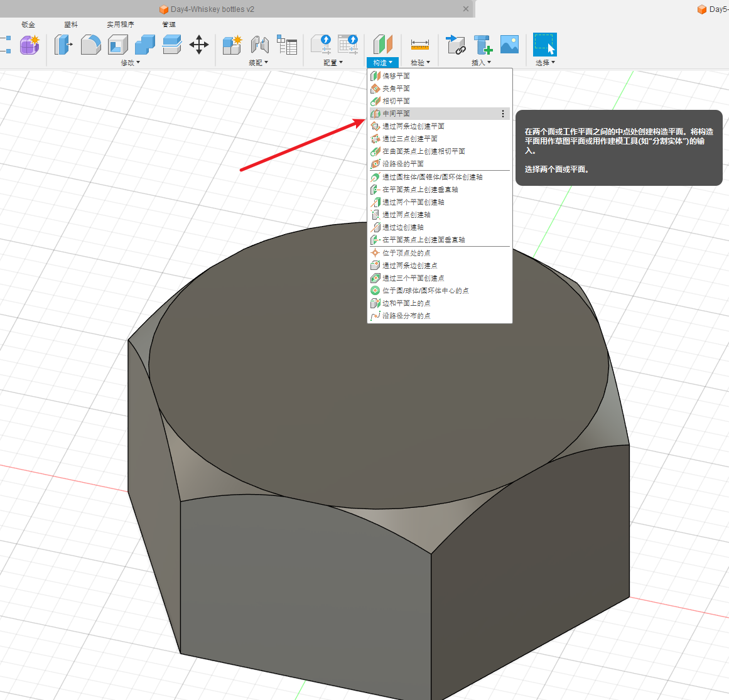Select the Combine bodies icon

[x=144, y=45]
